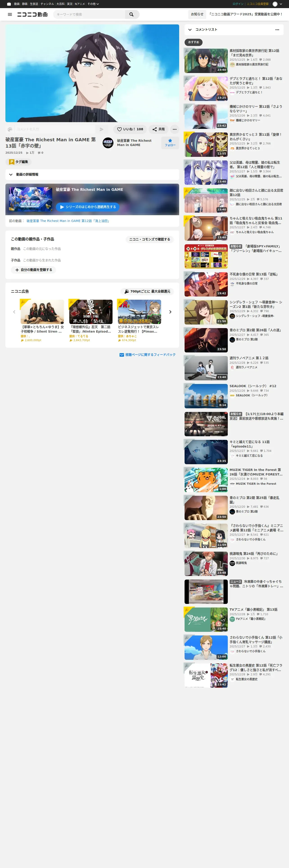Image resolution: width=289 pixels, height=868 pixels.
Task: Click 視聴ページに関するフィードバック link
Action: 148,355
